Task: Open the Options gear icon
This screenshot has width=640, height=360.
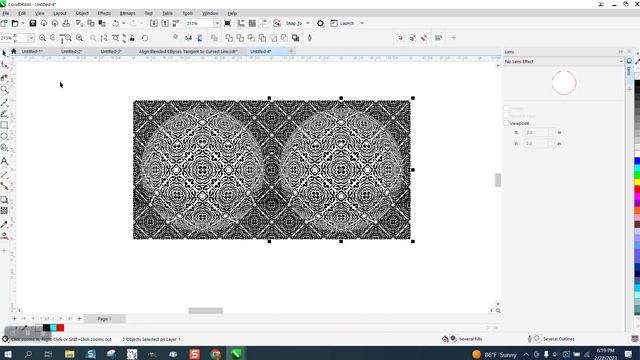Action: [320, 23]
